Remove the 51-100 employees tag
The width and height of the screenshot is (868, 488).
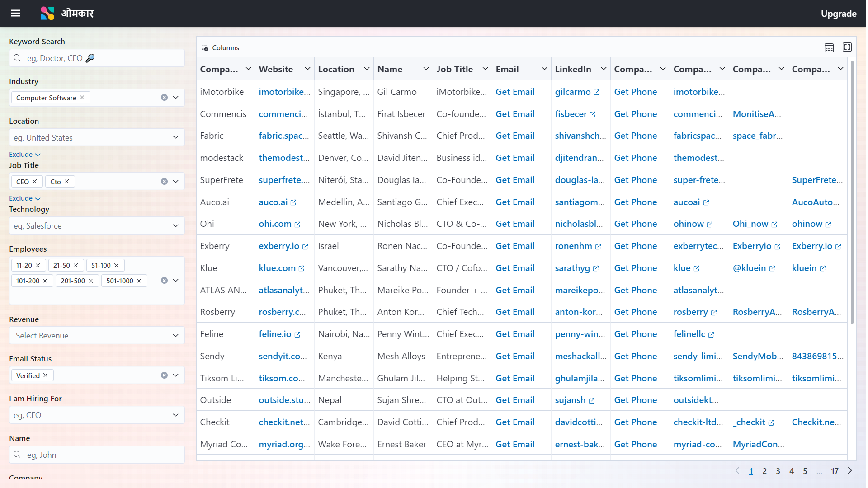117,265
